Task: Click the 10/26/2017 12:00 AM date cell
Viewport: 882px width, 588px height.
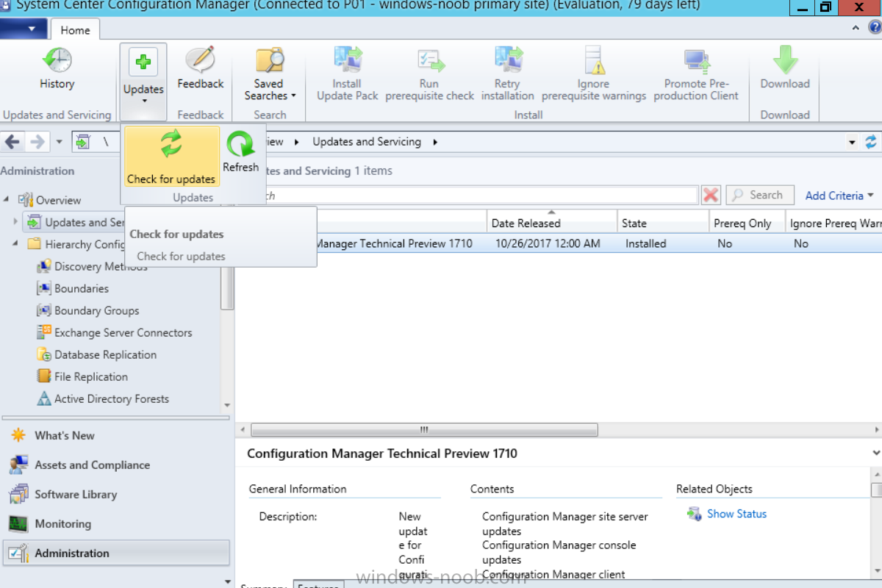Action: [x=548, y=243]
